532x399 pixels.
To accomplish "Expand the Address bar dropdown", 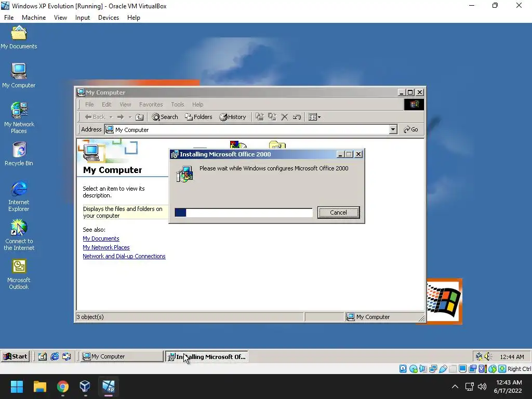I will (393, 129).
